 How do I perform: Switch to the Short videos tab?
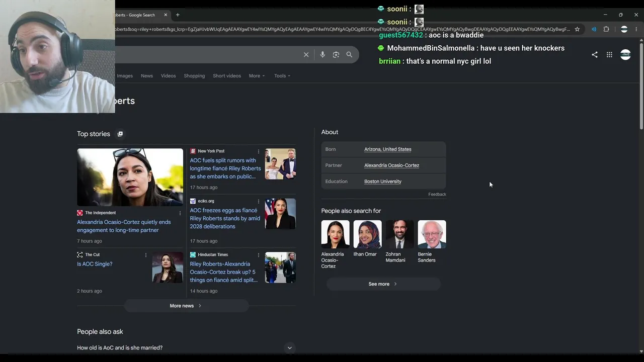click(227, 76)
